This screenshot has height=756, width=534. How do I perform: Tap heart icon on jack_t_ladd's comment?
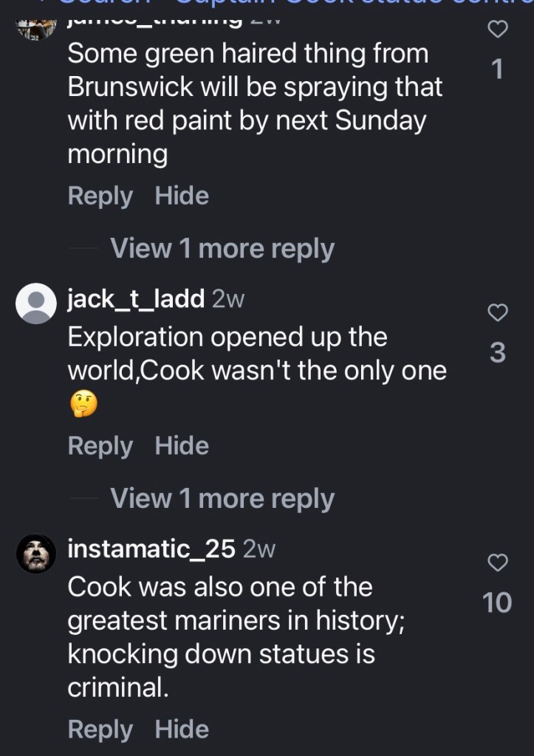499,313
